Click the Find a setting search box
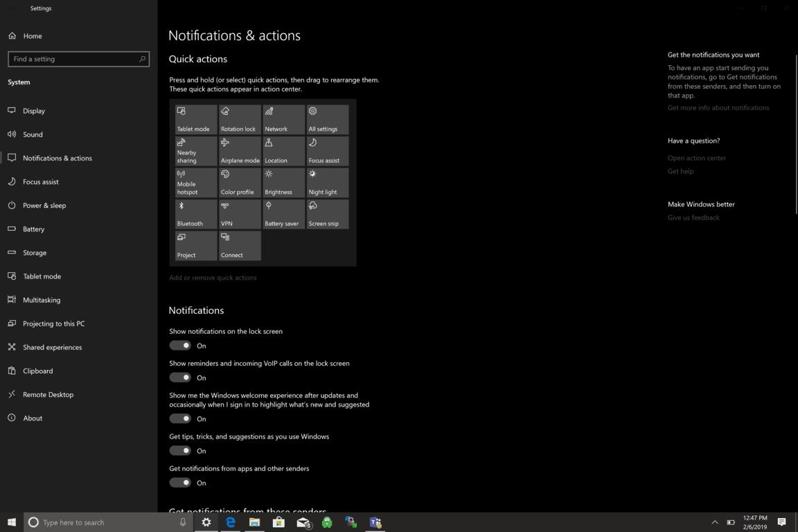 click(x=78, y=59)
